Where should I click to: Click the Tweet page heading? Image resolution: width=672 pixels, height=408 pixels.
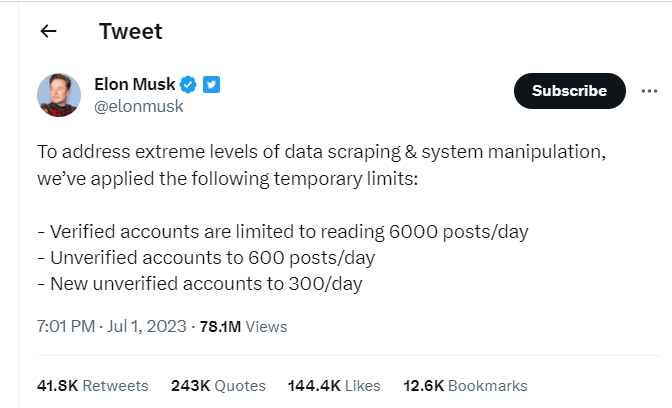131,31
